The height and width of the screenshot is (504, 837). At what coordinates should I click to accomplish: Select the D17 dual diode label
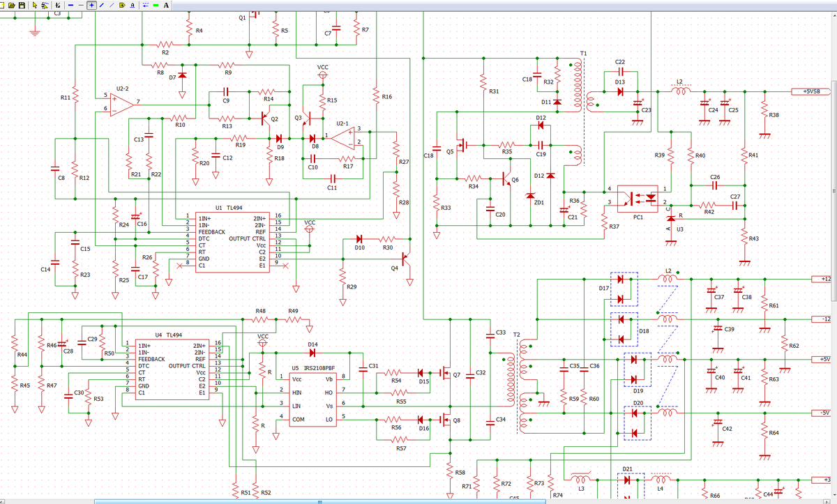point(604,287)
